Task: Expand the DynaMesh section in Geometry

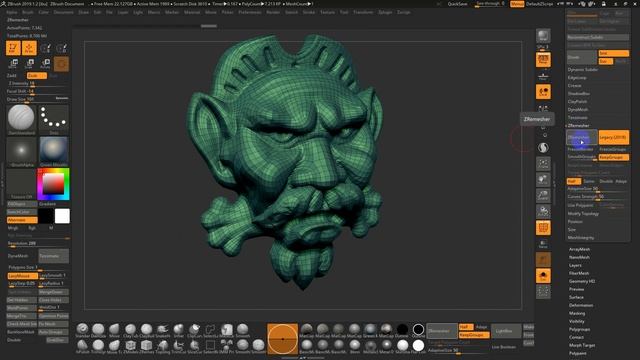Action: pos(578,109)
